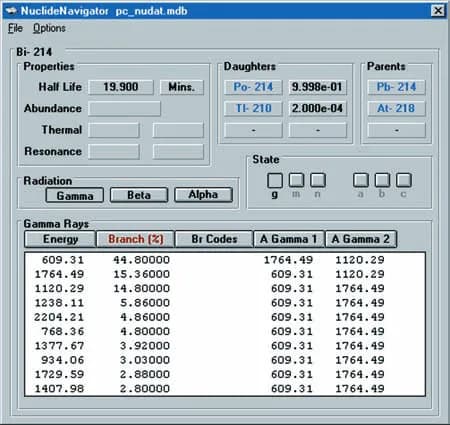Click the Half Life value 19.900
Screen dimensions: 450x425
(x=121, y=87)
